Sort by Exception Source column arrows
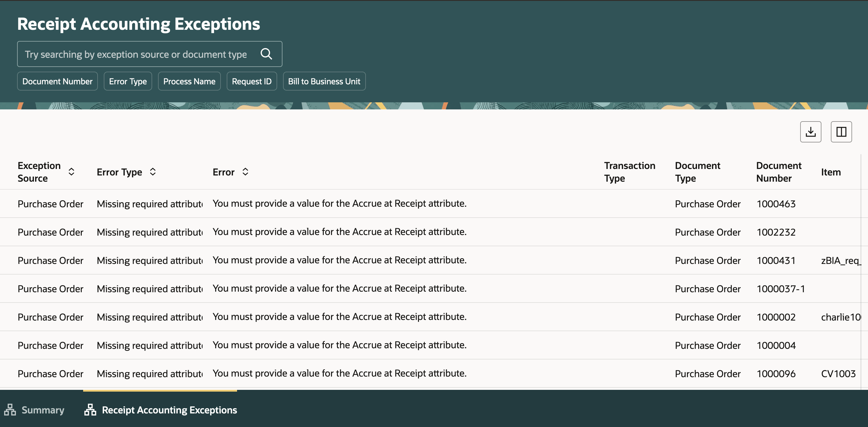This screenshot has height=427, width=868. coord(71,172)
